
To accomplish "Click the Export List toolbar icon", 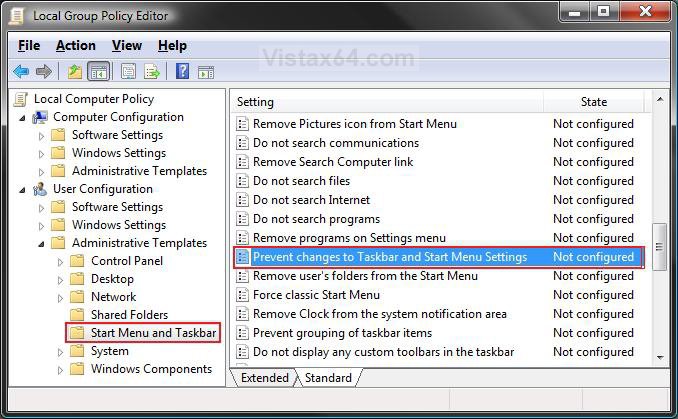I will point(152,71).
